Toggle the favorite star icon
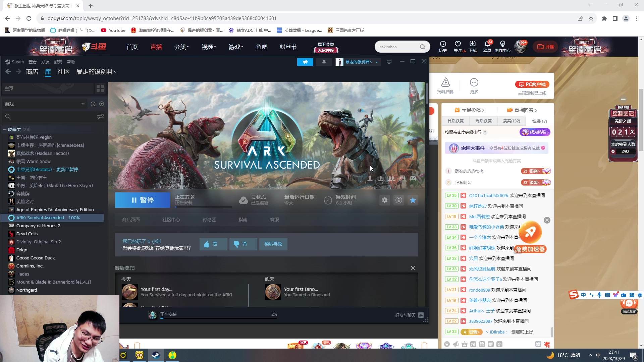Image resolution: width=644 pixels, height=362 pixels. point(413,200)
